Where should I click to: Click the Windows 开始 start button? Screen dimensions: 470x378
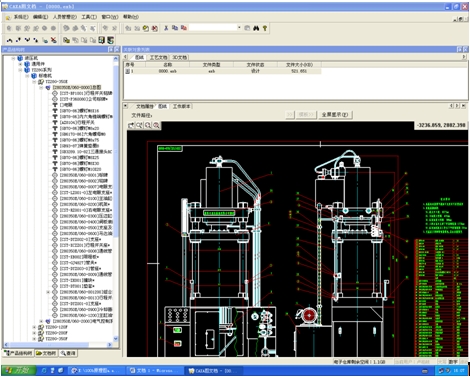click(x=19, y=370)
